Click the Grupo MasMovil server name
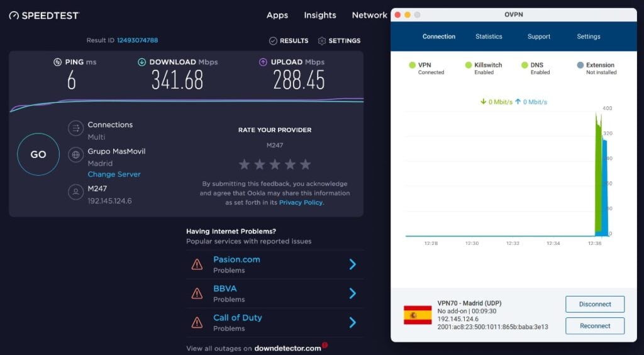 tap(116, 151)
